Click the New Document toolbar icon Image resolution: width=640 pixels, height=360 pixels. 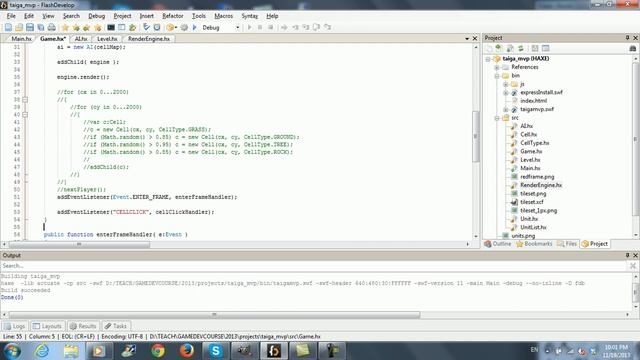pos(8,27)
